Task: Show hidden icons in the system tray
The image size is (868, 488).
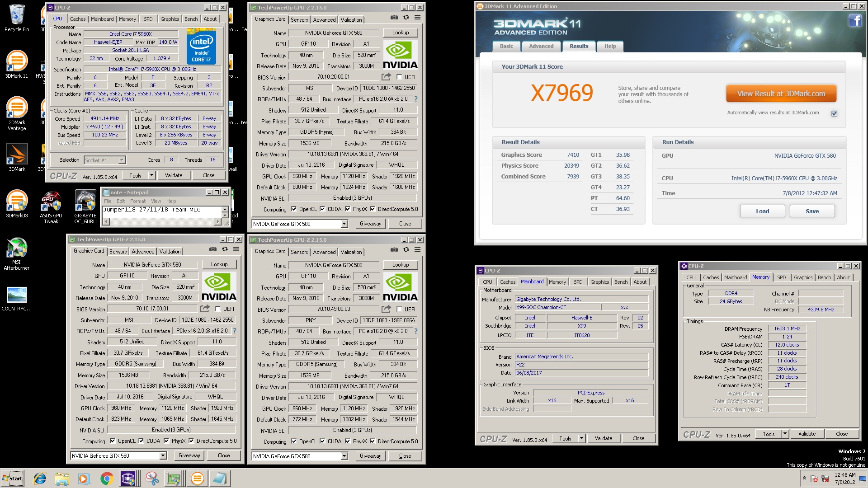Action: pyautogui.click(x=804, y=478)
